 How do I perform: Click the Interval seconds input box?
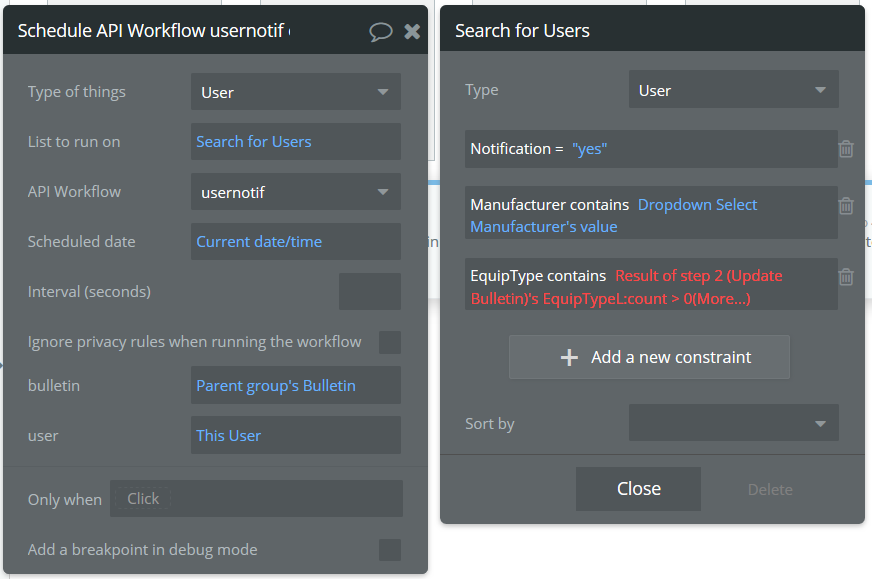(369, 292)
